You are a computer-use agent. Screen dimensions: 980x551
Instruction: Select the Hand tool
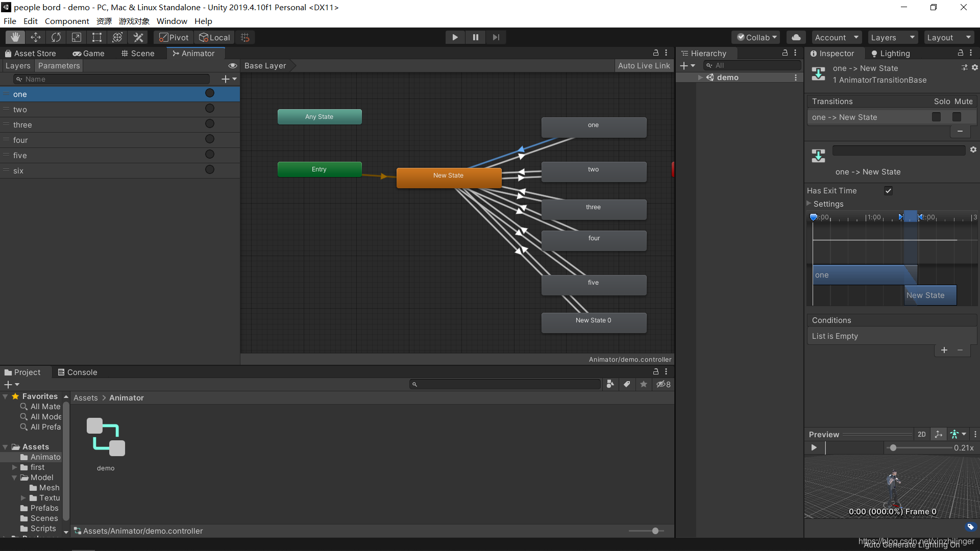coord(15,37)
